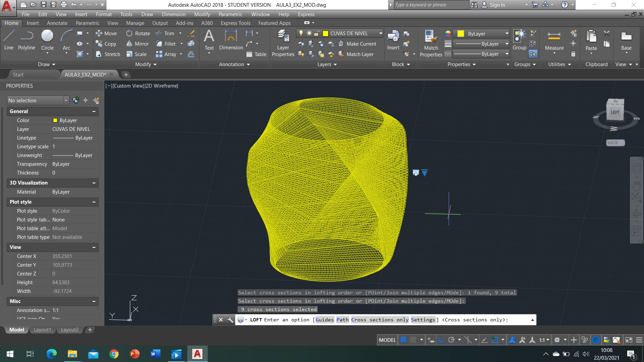The image size is (644, 362).
Task: Open PowerPoint from the Windows taskbar
Action: [x=135, y=354]
